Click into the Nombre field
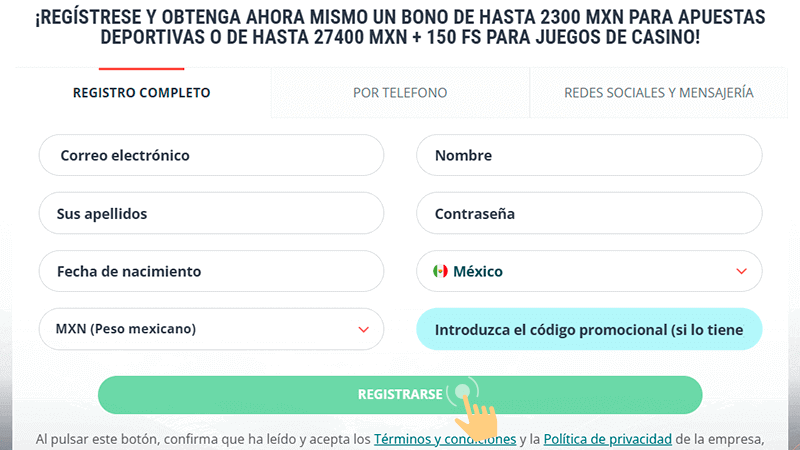The image size is (800, 450). point(588,155)
